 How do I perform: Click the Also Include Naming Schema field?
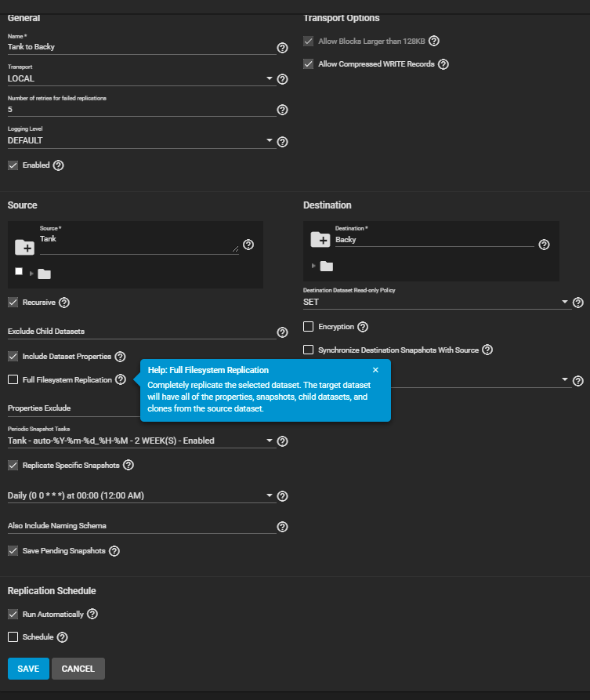click(x=142, y=526)
